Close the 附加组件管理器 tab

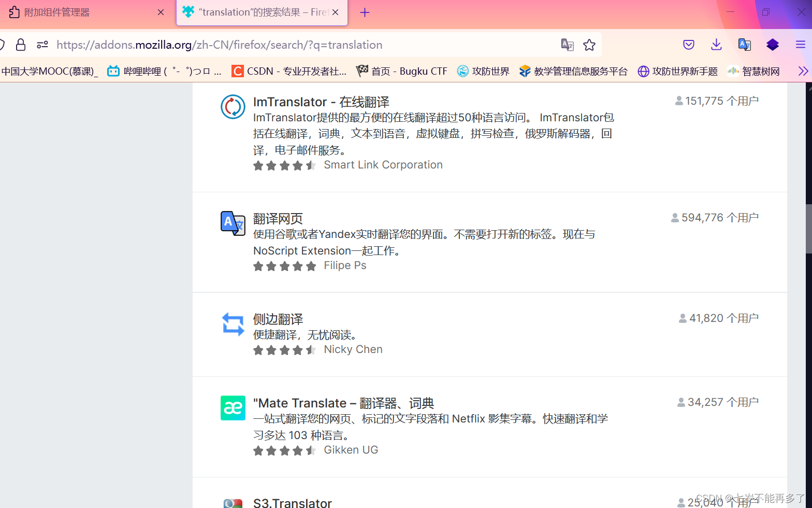tap(161, 12)
